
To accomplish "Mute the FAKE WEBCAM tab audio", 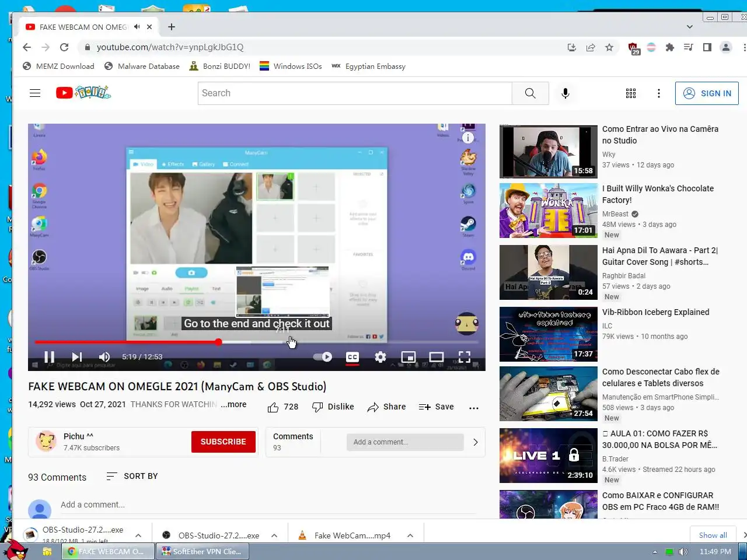I will 137,27.
